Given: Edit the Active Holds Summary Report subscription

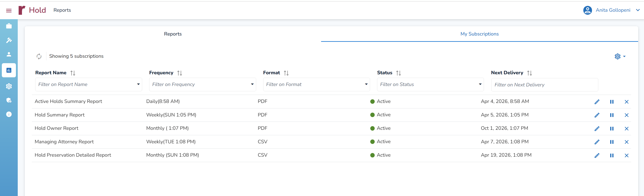Looking at the screenshot, I should pos(597,102).
